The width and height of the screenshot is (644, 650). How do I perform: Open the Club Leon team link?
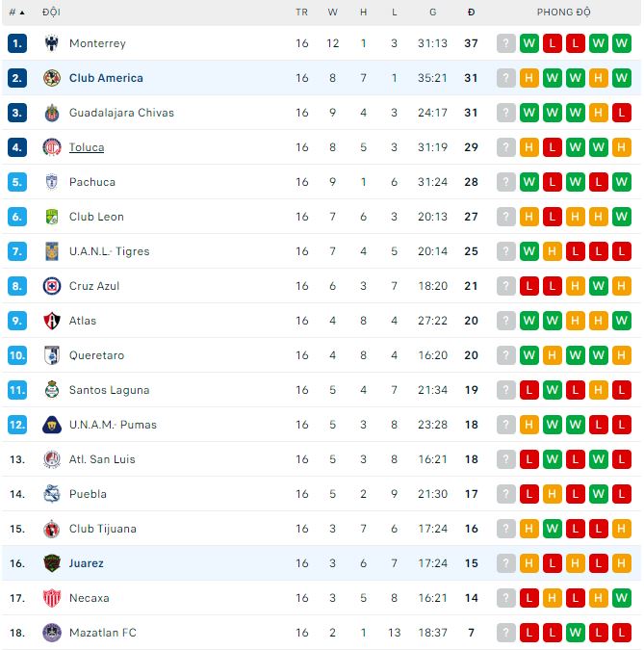coord(96,217)
